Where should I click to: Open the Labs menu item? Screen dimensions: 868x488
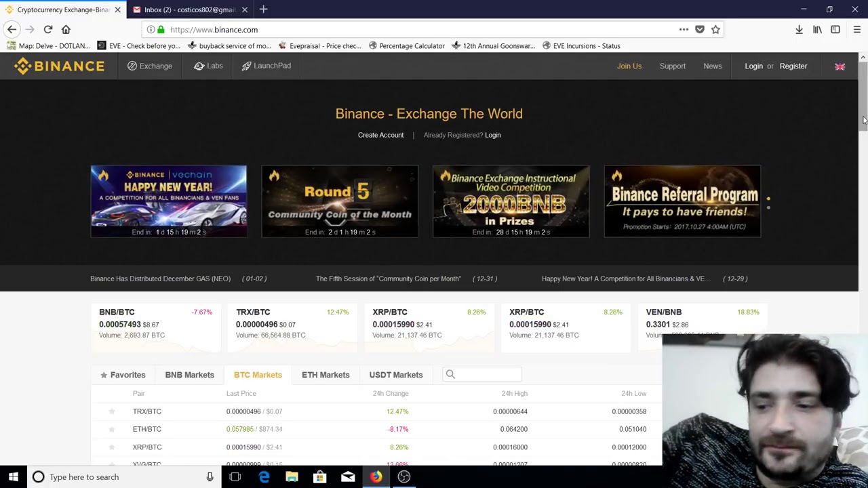pyautogui.click(x=208, y=66)
